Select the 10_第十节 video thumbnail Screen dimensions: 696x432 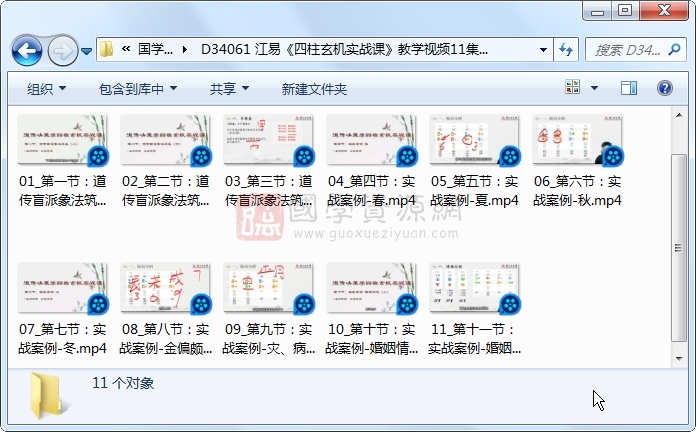coord(372,288)
